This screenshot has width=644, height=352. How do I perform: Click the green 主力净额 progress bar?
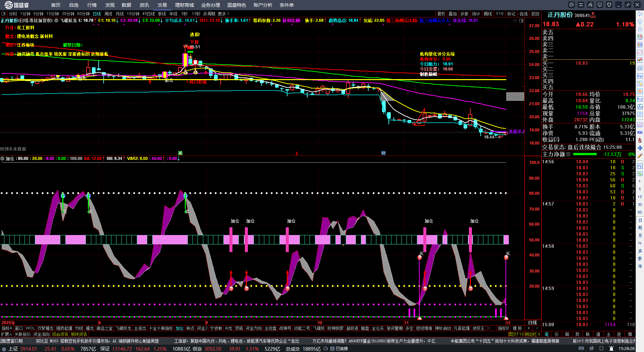click(x=585, y=154)
